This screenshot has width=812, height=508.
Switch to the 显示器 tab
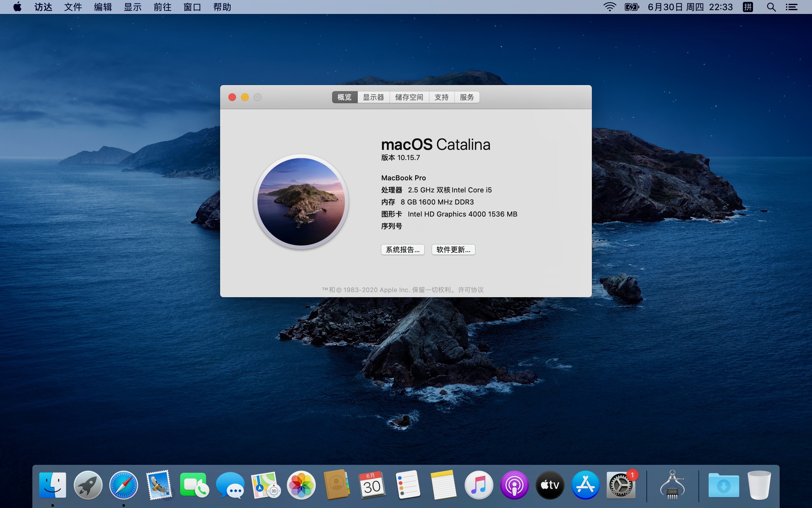[x=373, y=97]
